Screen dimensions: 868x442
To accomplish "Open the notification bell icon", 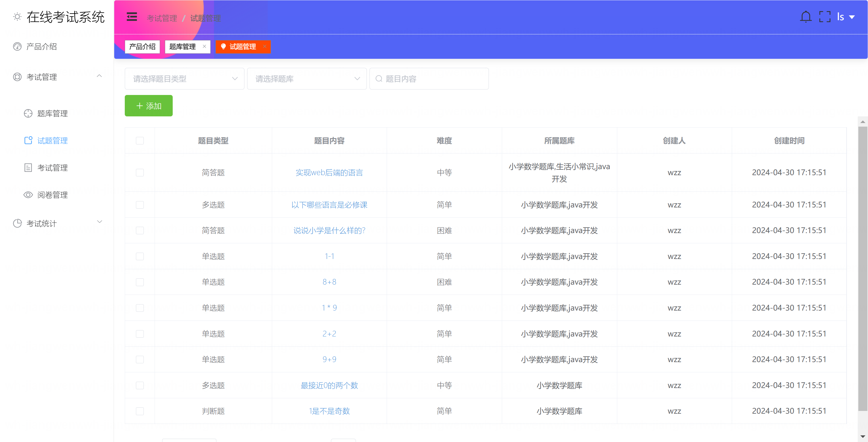I will pyautogui.click(x=805, y=17).
